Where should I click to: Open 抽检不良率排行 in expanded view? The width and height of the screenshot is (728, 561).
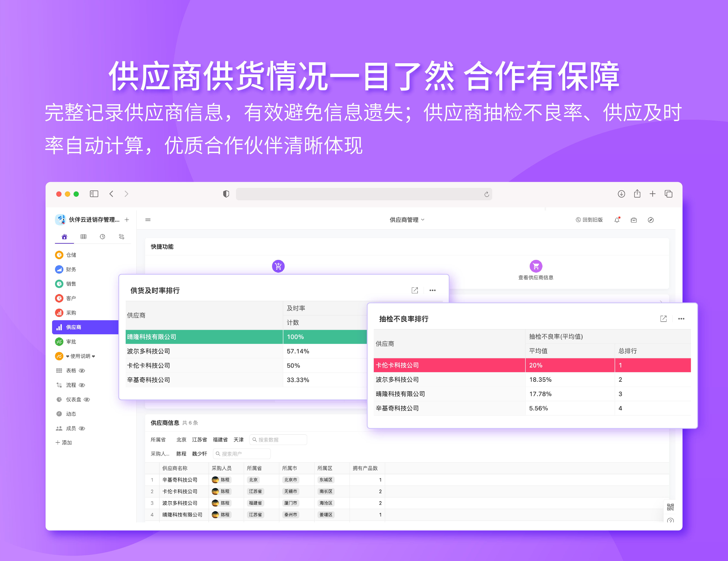pos(664,319)
